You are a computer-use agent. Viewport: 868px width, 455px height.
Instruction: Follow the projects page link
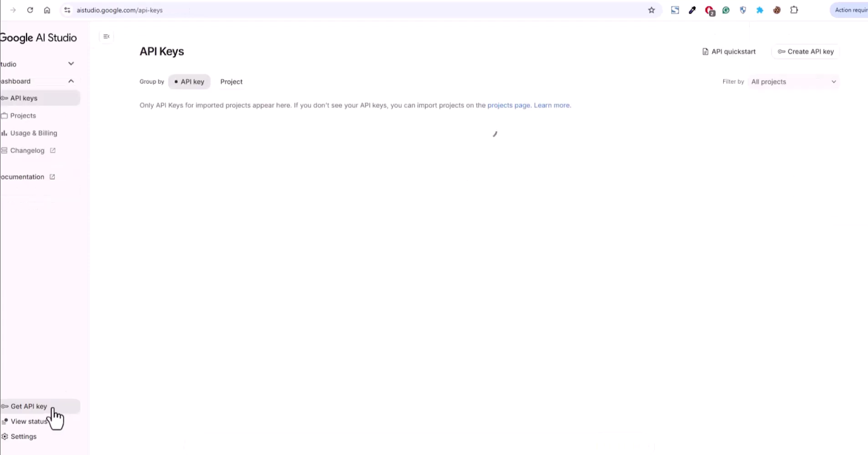coord(508,105)
